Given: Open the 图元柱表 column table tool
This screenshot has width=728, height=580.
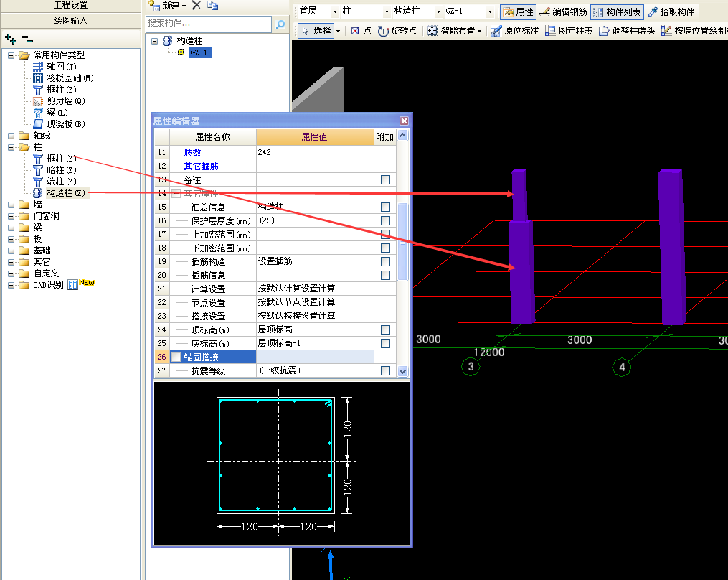Looking at the screenshot, I should (x=569, y=31).
